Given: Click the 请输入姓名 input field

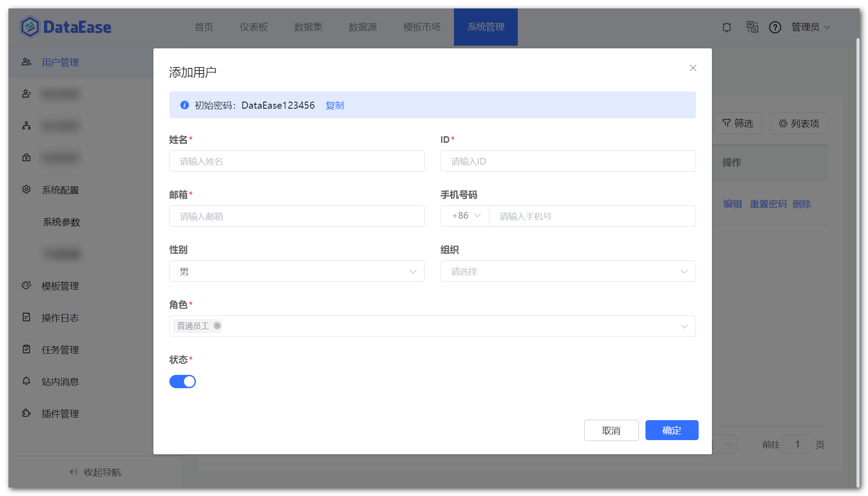Looking at the screenshot, I should 297,161.
